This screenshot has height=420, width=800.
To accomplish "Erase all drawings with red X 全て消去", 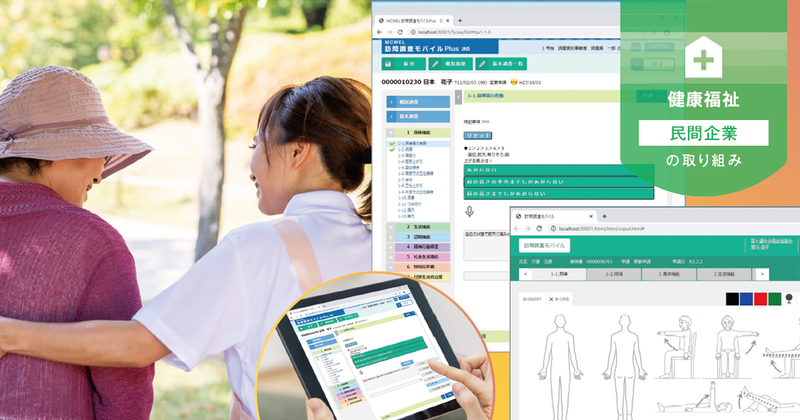I will [x=559, y=300].
